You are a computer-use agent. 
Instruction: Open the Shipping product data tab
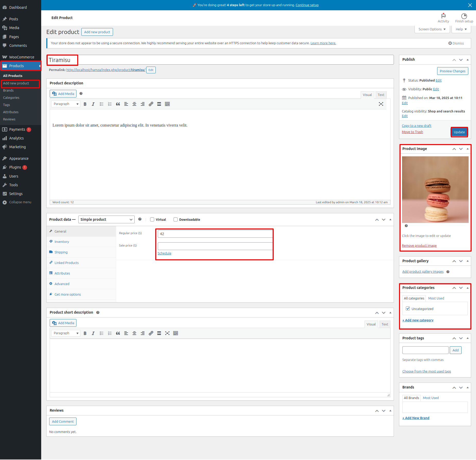[x=81, y=252]
